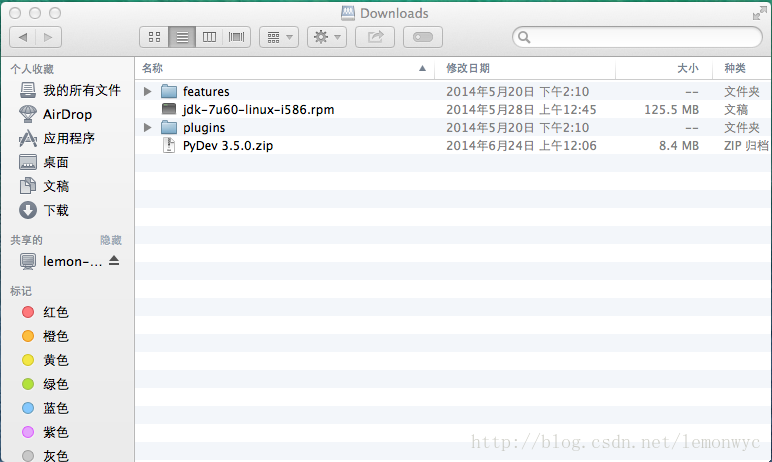
Task: Expand the plugins folder triangle
Action: (147, 128)
